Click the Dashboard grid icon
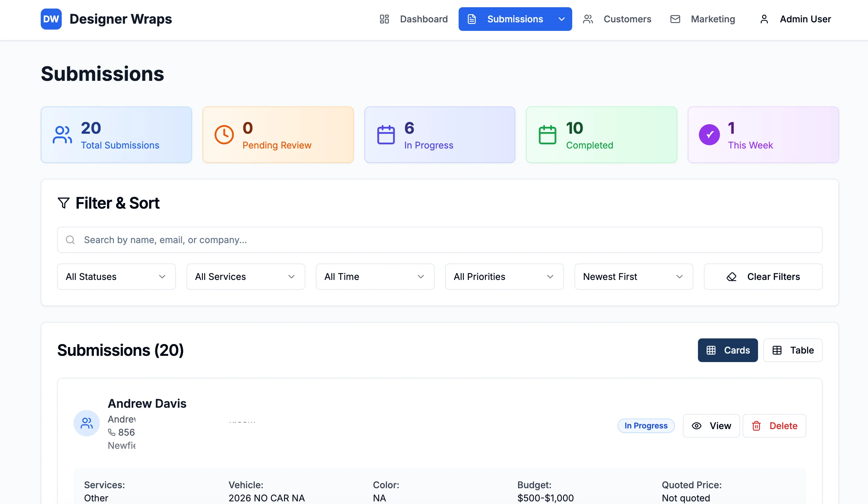 pyautogui.click(x=384, y=19)
